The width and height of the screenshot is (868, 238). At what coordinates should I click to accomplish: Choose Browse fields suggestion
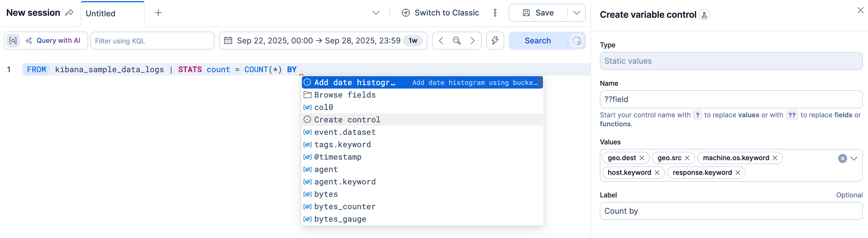422,95
